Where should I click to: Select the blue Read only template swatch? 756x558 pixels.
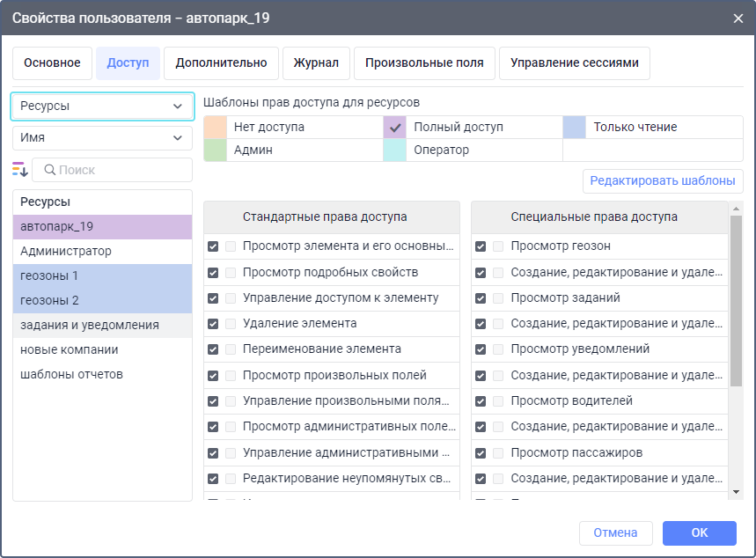pyautogui.click(x=575, y=127)
